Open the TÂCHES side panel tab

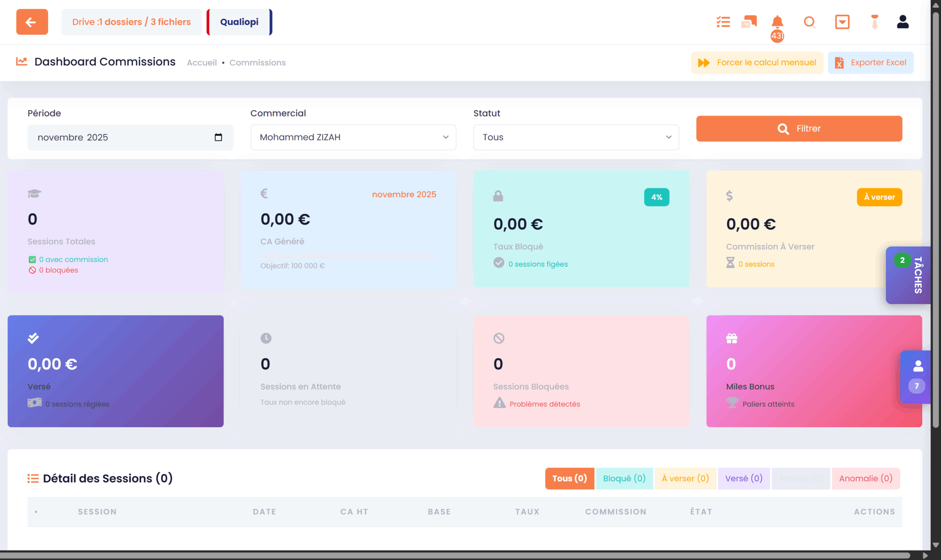(913, 275)
